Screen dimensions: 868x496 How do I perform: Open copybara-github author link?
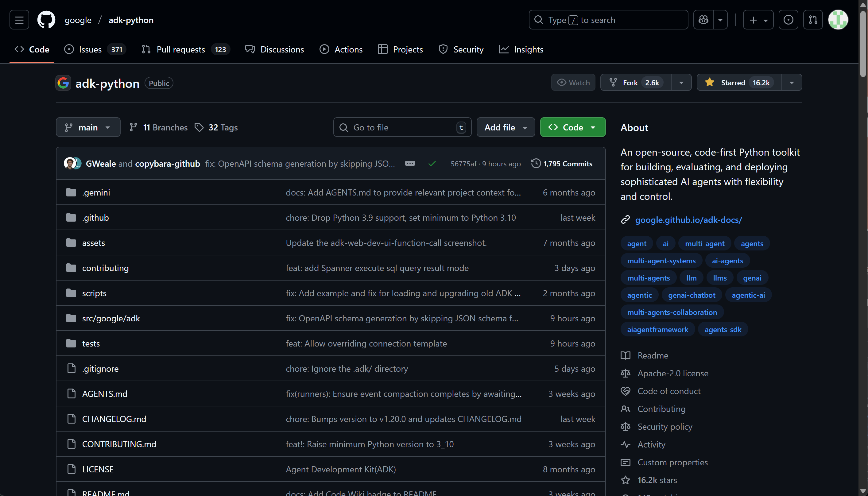168,164
